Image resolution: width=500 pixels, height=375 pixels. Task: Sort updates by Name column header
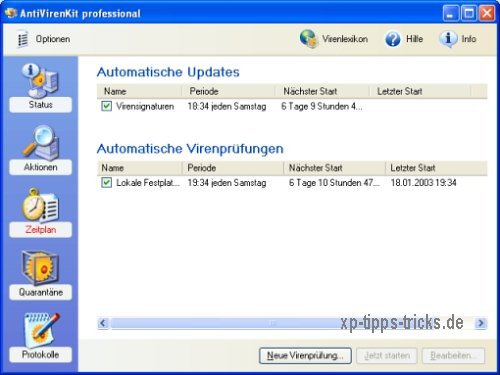coord(139,91)
